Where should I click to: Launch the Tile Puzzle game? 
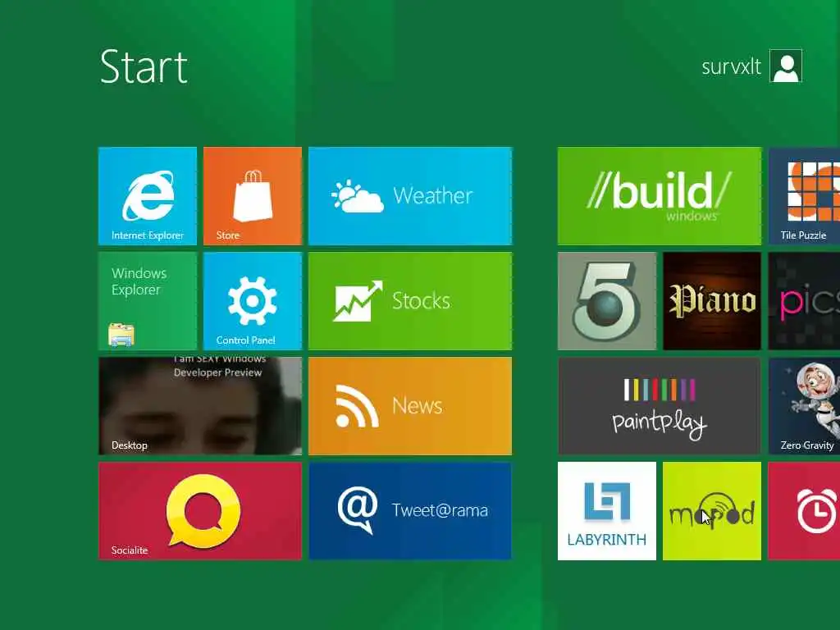coord(804,196)
